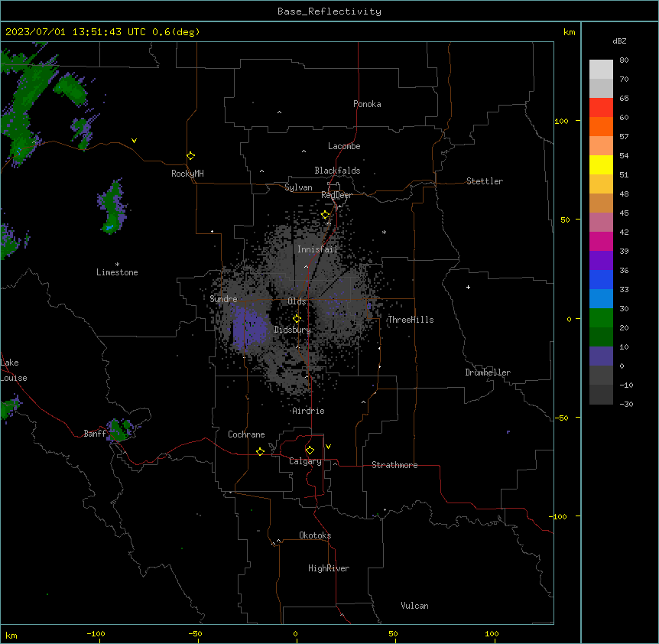The height and width of the screenshot is (644, 659).
Task: Click the -30 value on the dBZ legend
Action: pyautogui.click(x=626, y=404)
